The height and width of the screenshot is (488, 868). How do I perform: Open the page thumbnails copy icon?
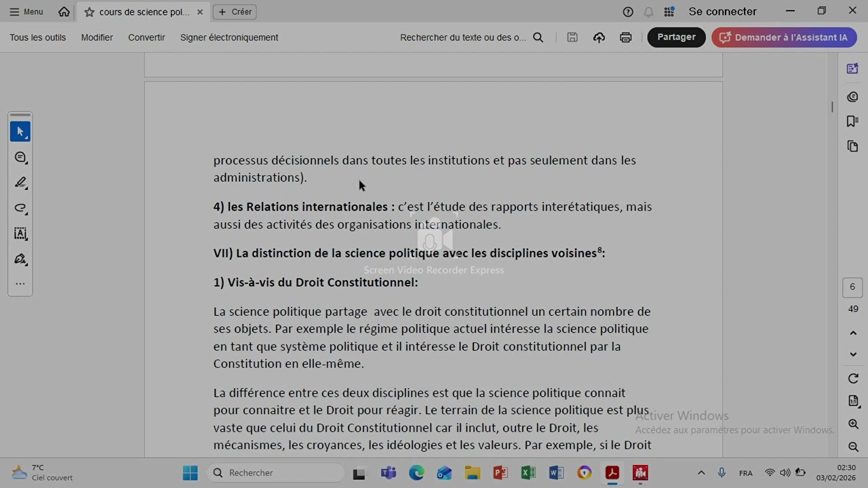(x=852, y=146)
